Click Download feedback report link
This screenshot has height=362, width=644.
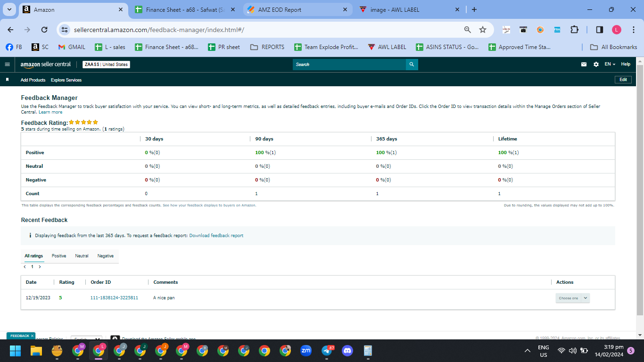tap(216, 235)
